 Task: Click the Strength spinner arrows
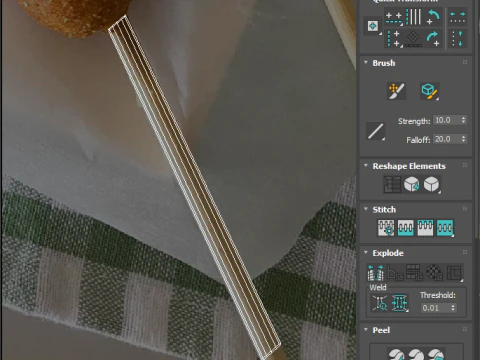click(x=463, y=120)
